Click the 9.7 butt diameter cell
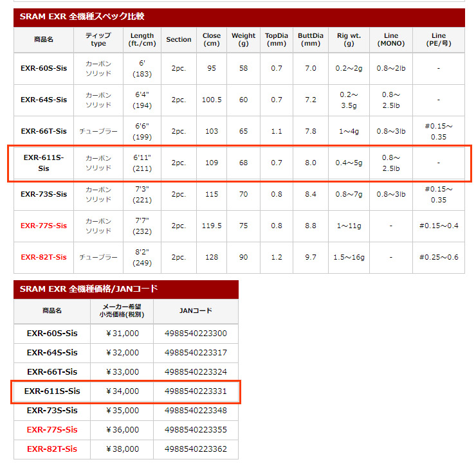 (x=311, y=257)
